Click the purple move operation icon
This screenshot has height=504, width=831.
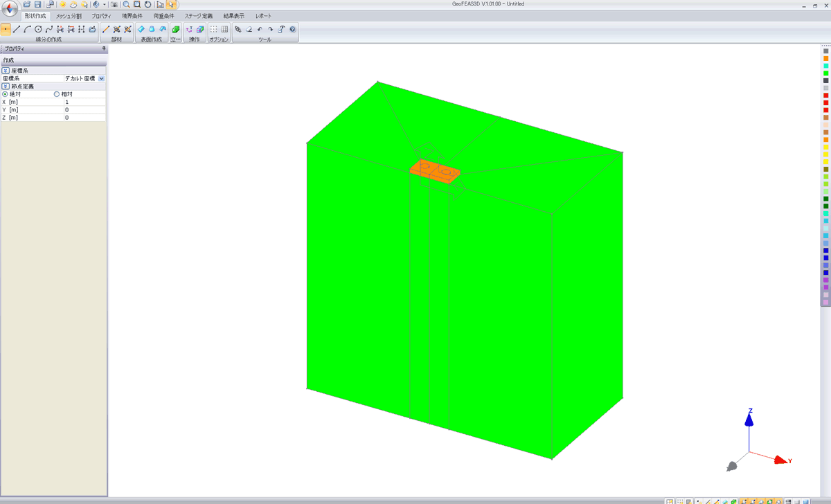tap(189, 29)
